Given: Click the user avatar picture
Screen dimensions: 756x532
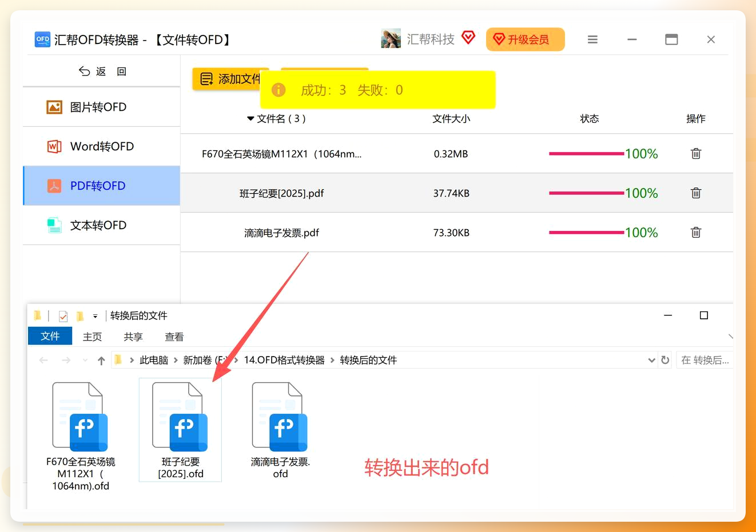Looking at the screenshot, I should [391, 39].
